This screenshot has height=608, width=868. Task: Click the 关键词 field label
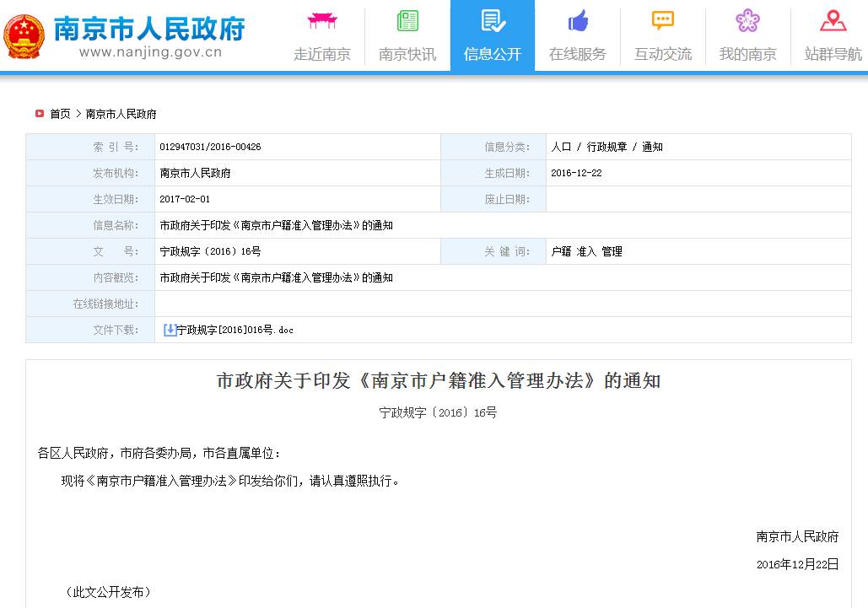pyautogui.click(x=507, y=252)
